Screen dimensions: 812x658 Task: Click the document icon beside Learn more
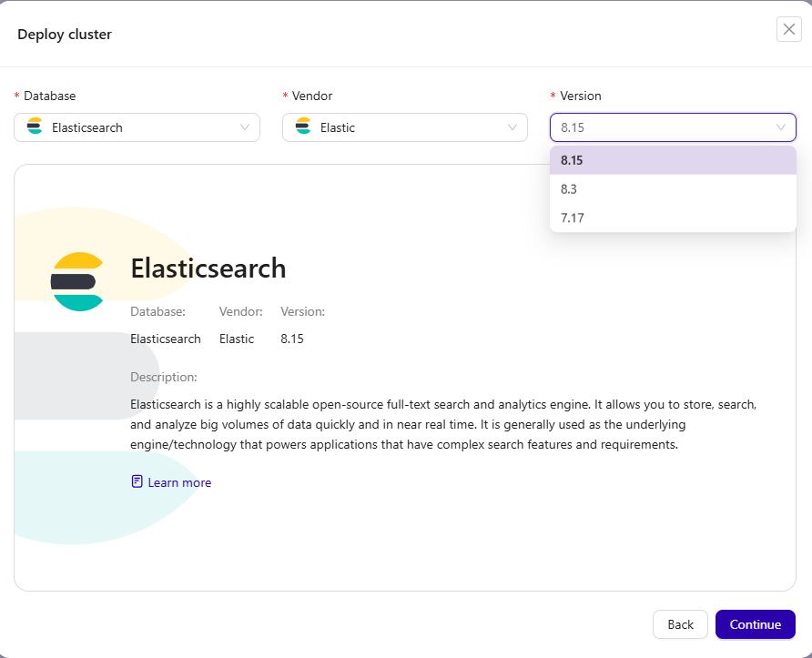(x=137, y=481)
